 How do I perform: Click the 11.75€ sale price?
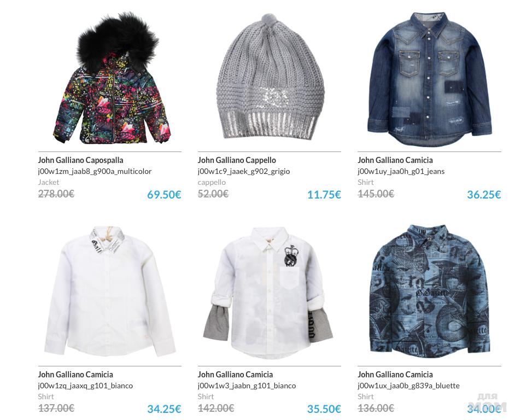click(x=324, y=195)
